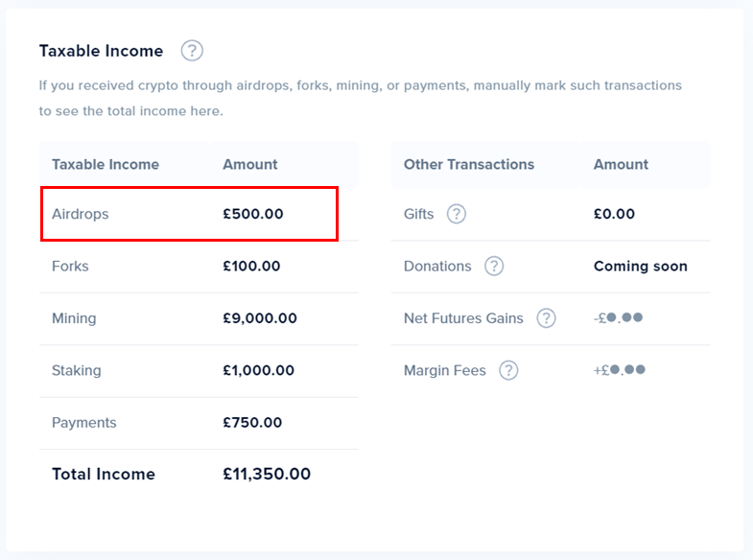Click the Donations question mark icon
Image resolution: width=753 pixels, height=560 pixels.
tap(494, 267)
